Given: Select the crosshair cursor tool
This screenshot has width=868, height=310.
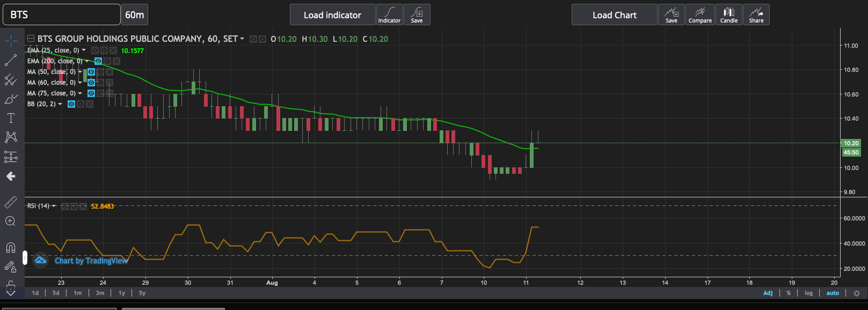Looking at the screenshot, I should click(11, 41).
